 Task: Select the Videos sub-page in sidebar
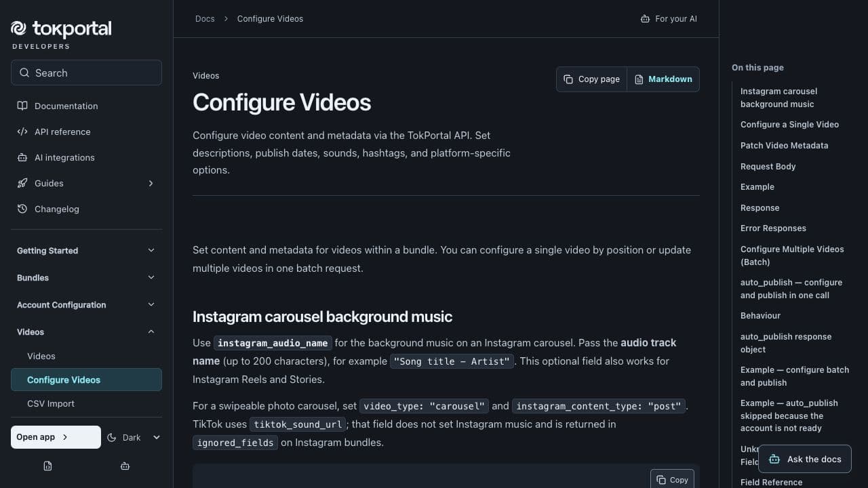86,356
